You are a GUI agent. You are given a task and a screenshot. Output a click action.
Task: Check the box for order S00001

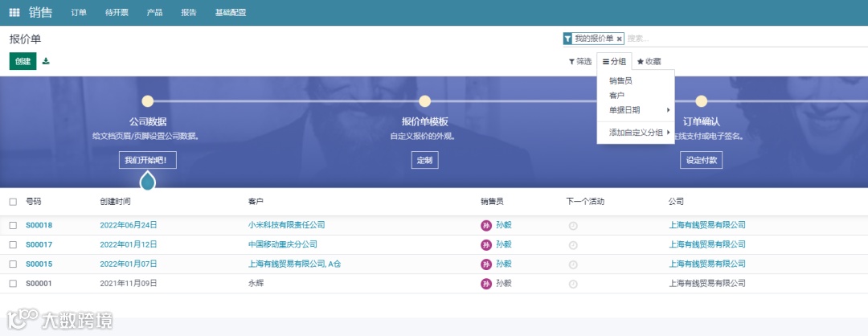click(x=13, y=284)
